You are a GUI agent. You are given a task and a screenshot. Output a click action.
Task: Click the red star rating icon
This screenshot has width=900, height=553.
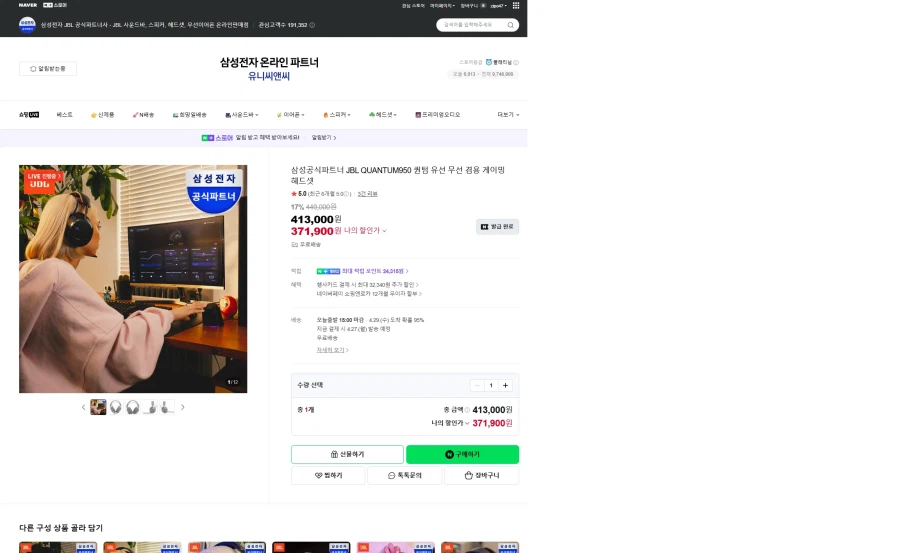click(x=294, y=194)
